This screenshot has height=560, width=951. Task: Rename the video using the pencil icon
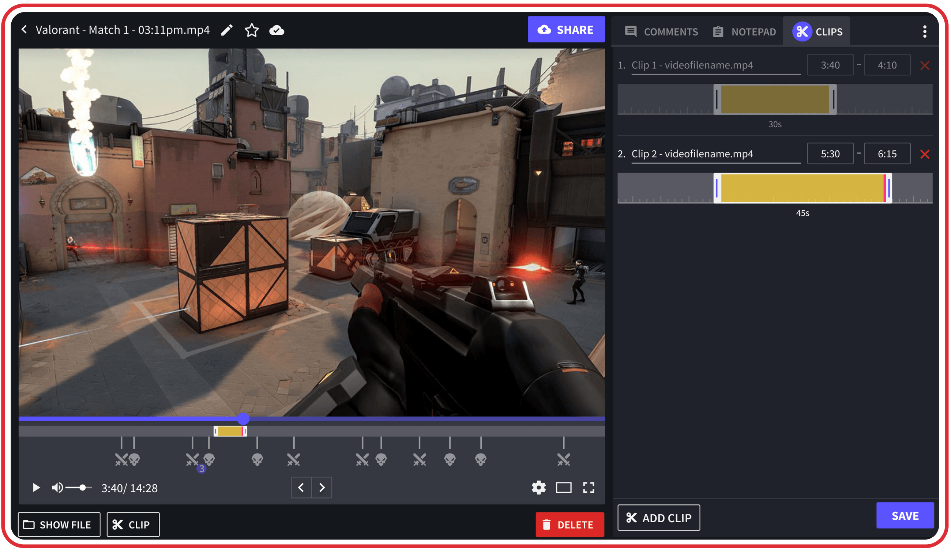click(227, 30)
